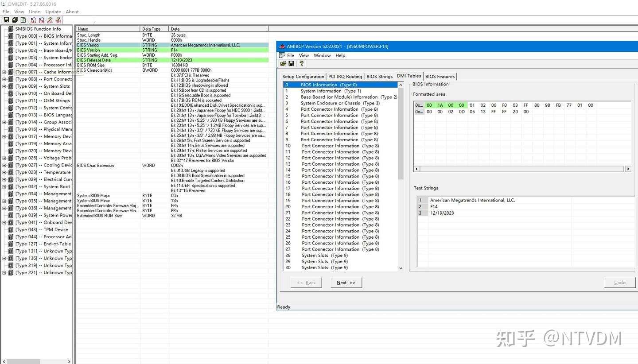
Task: Click the Open folder icon in AMIBCP
Action: (x=283, y=63)
